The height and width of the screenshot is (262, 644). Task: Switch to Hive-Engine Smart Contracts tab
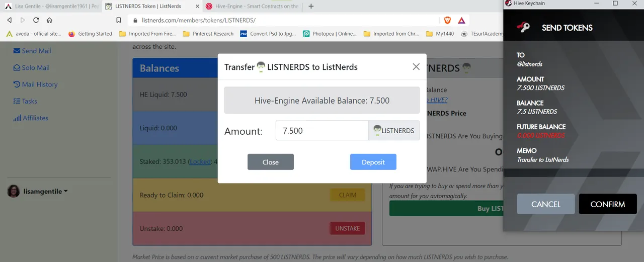(253, 7)
